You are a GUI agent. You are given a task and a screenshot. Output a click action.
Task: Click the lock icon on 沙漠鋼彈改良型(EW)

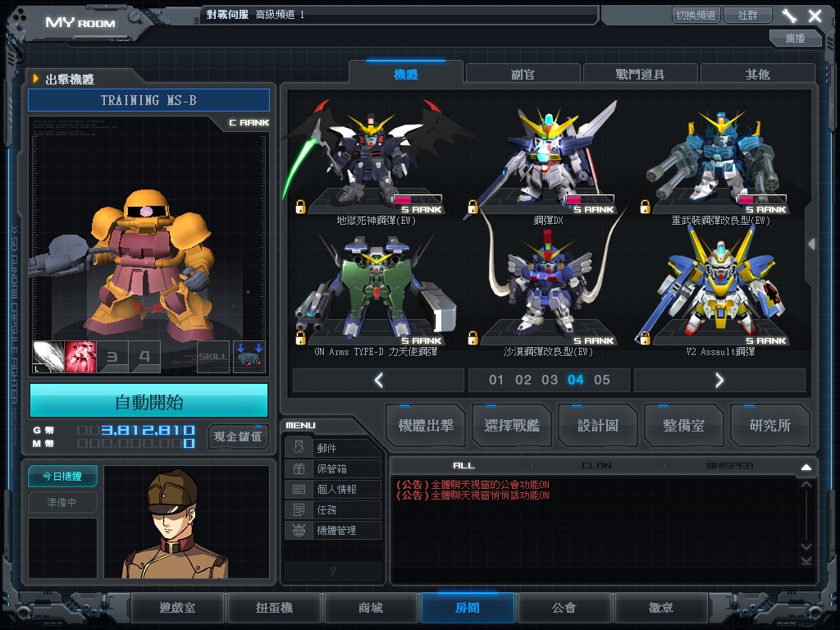[472, 338]
